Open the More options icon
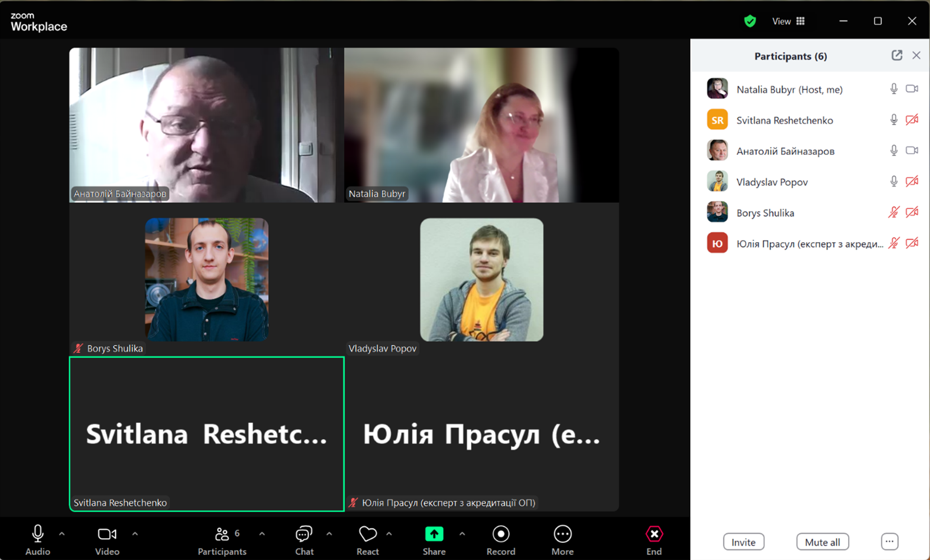 [x=562, y=534]
